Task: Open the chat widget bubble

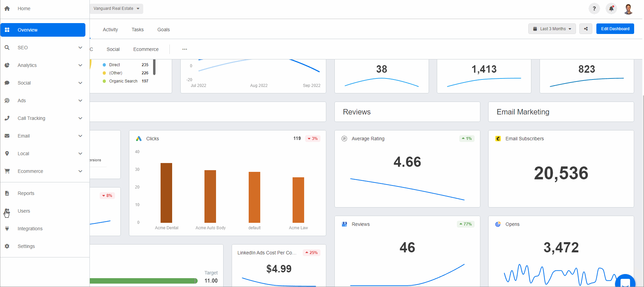Action: 625,282
